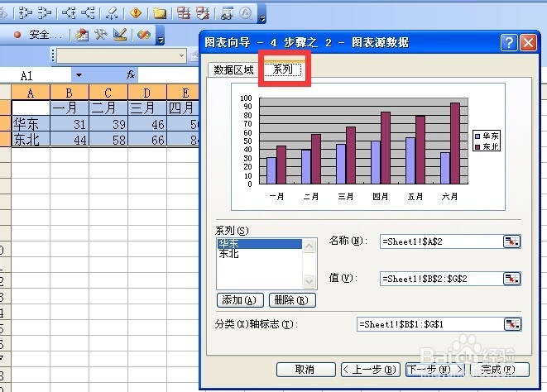Select column B header
Screen dimensions: 547x392
(x=70, y=93)
